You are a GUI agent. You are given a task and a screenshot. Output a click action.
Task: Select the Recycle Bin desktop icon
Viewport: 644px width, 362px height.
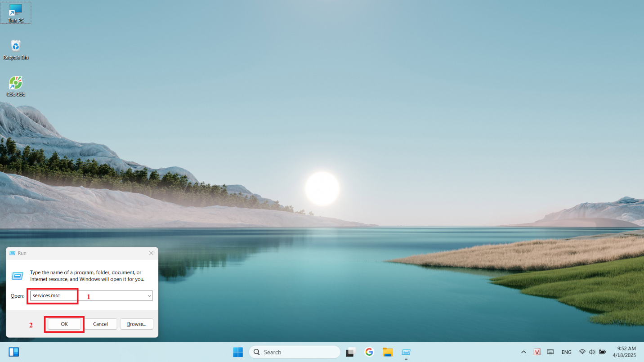click(x=16, y=49)
